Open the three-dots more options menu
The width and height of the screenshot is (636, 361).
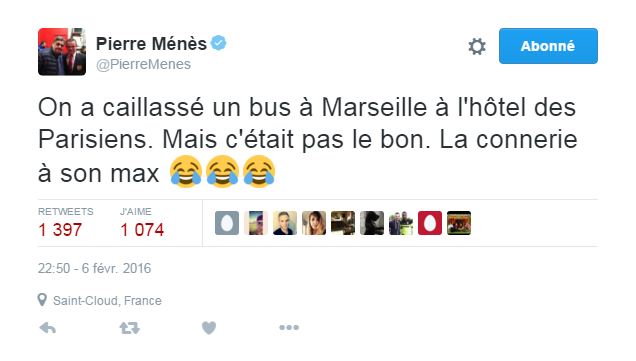(289, 327)
